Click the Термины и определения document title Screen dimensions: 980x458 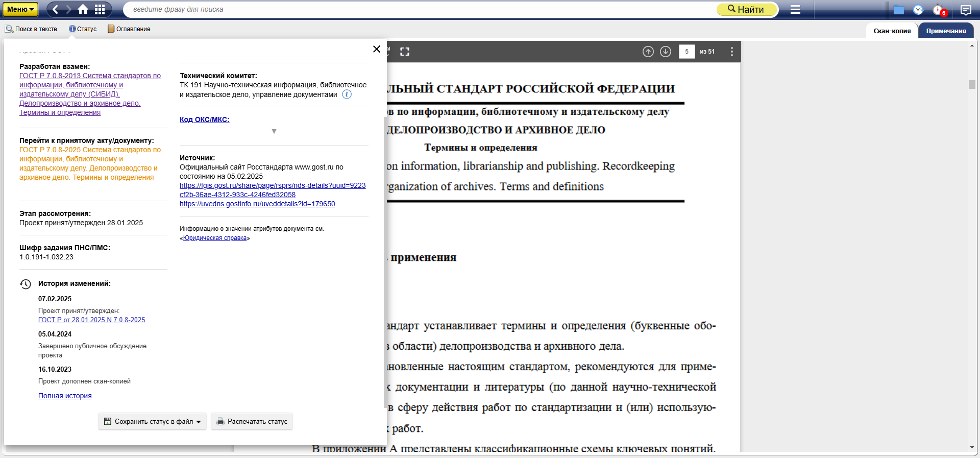point(481,148)
